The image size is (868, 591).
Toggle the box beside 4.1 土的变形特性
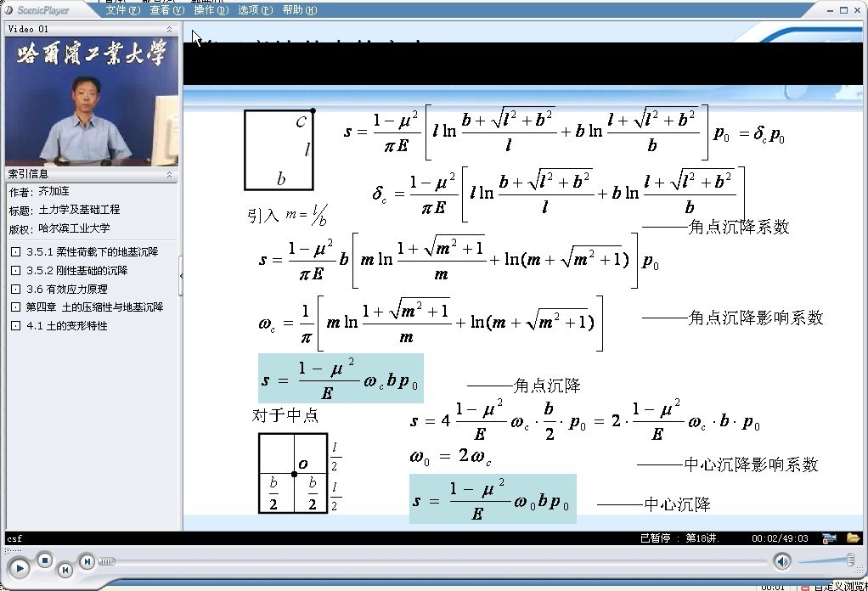coord(15,326)
